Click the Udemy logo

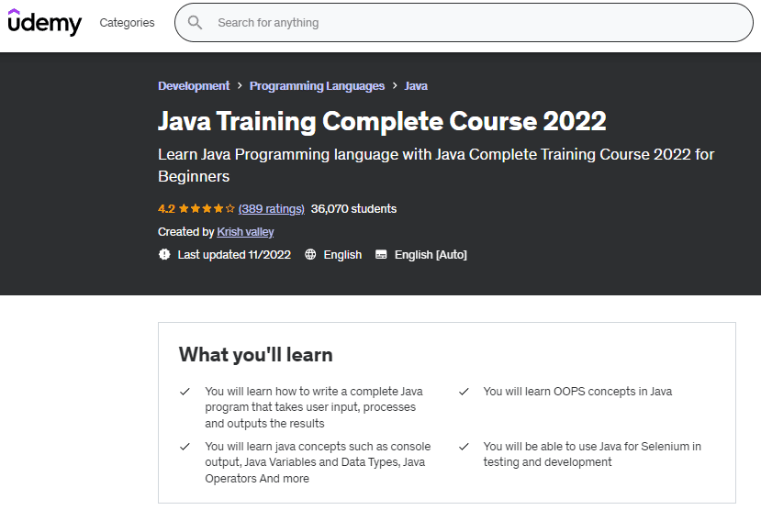44,22
